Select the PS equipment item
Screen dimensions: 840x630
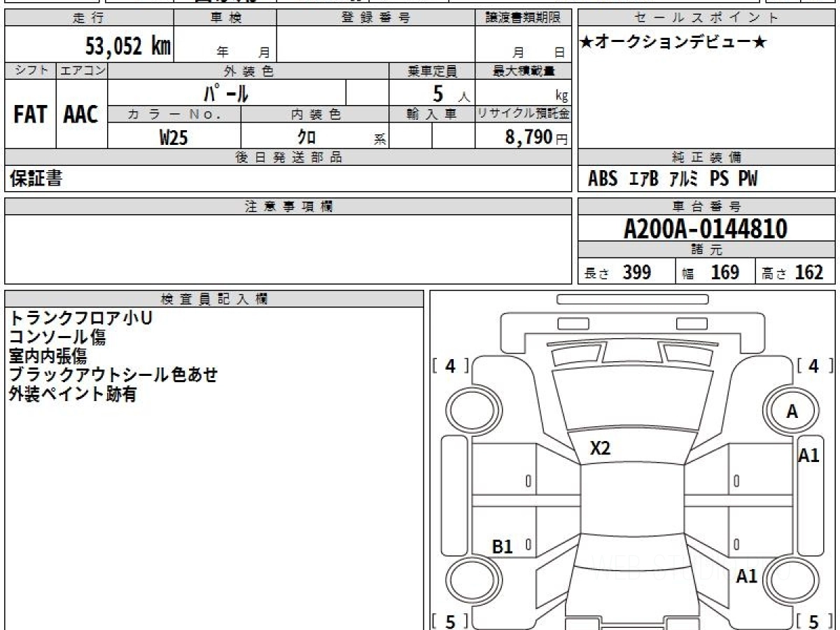coord(719,179)
